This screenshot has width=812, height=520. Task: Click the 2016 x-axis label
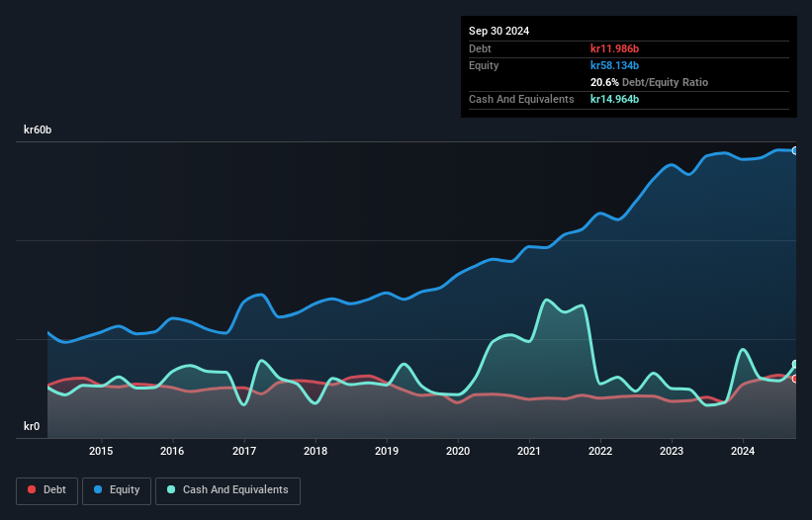[x=172, y=451]
